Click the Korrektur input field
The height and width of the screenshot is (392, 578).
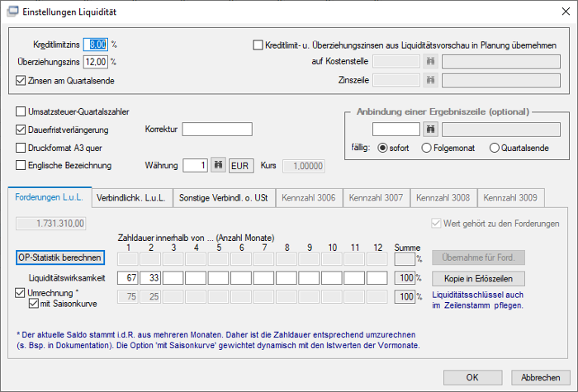click(x=217, y=130)
